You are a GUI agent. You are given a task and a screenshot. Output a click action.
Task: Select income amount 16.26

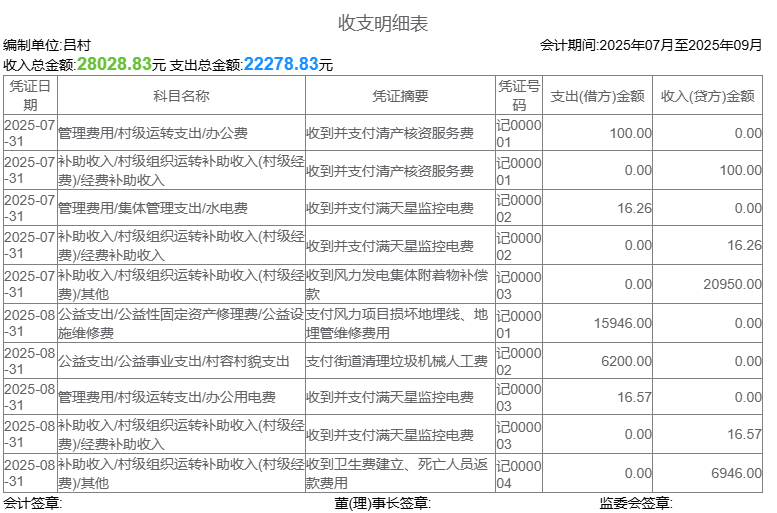tap(744, 245)
